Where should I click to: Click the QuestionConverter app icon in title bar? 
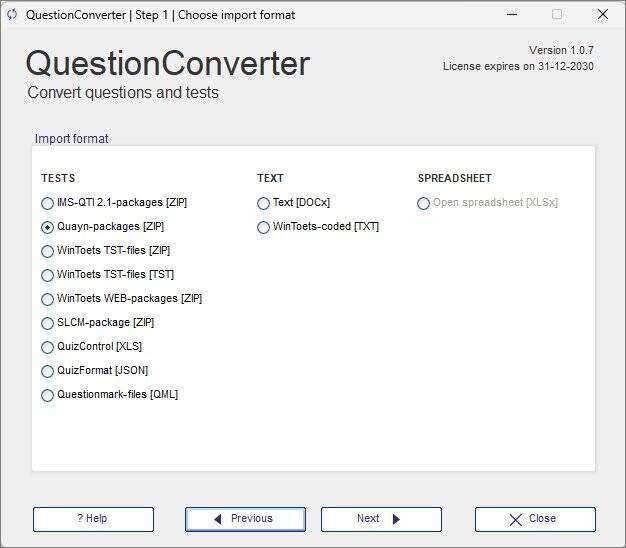(x=12, y=15)
